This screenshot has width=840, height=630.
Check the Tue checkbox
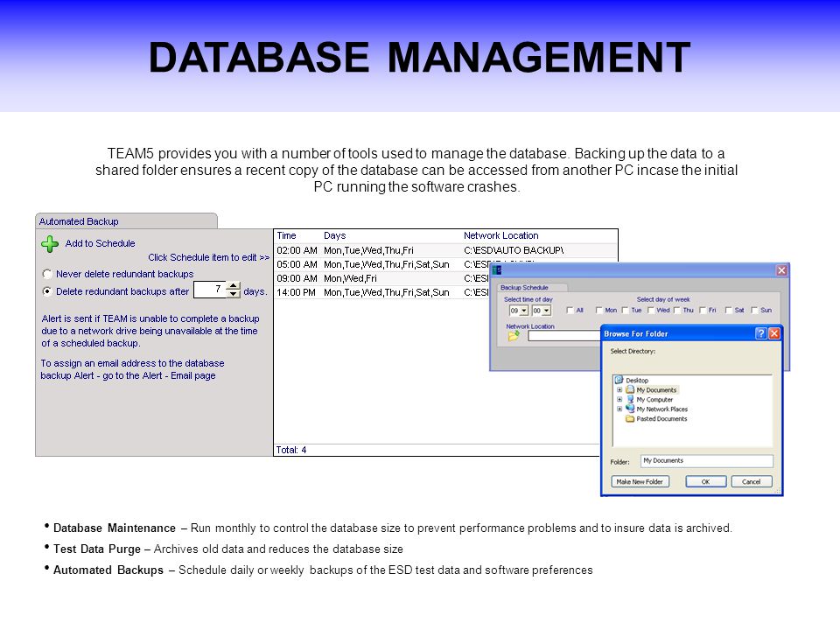click(x=625, y=310)
